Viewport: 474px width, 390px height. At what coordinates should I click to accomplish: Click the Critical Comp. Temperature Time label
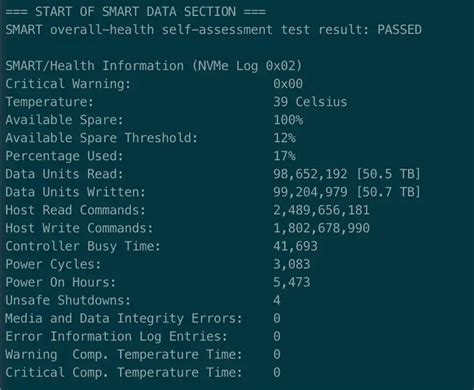[x=124, y=372]
